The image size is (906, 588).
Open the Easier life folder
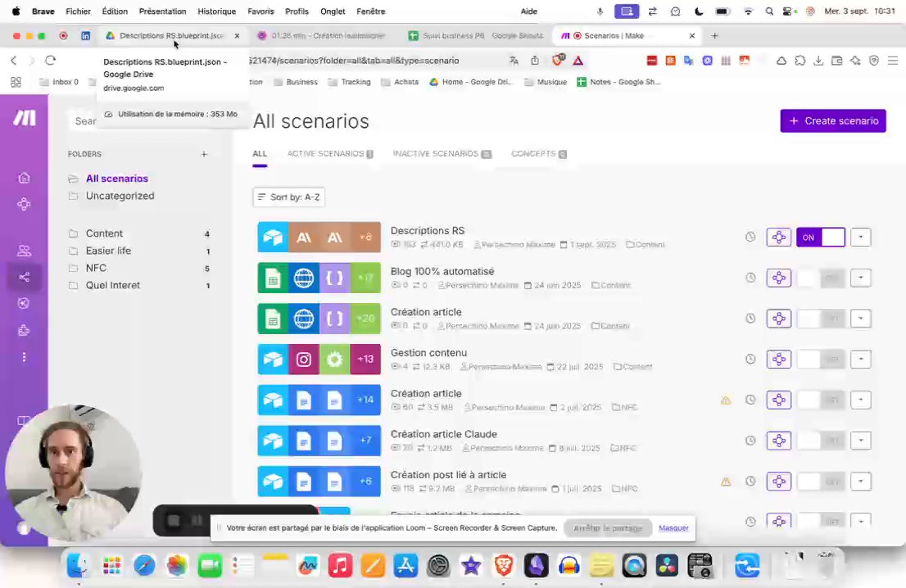pyautogui.click(x=108, y=251)
